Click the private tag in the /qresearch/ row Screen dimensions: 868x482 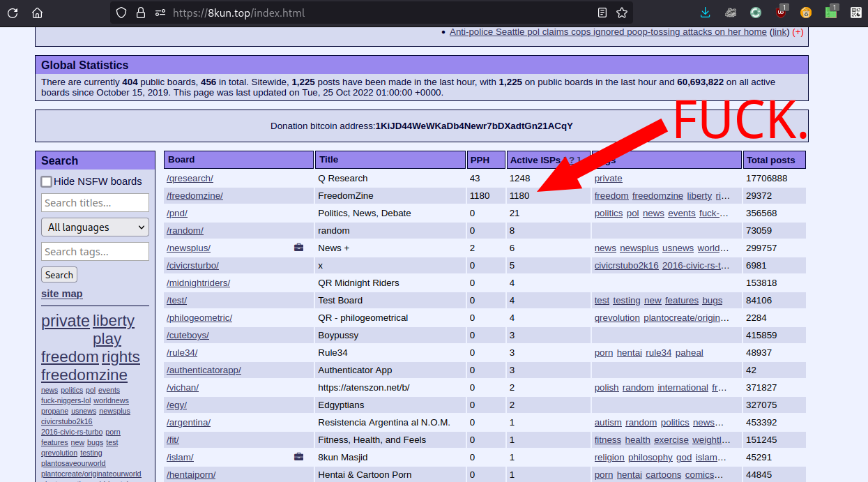(609, 179)
